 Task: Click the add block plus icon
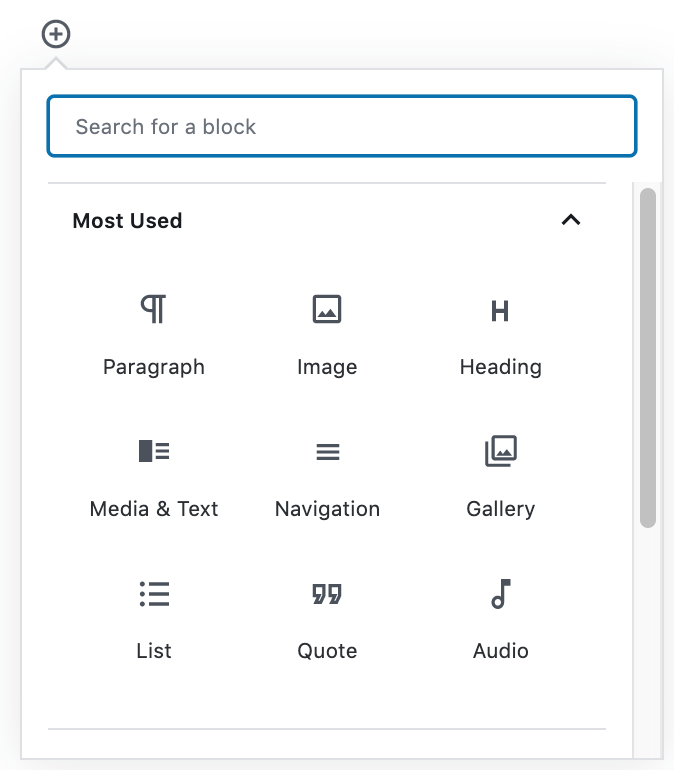click(56, 35)
